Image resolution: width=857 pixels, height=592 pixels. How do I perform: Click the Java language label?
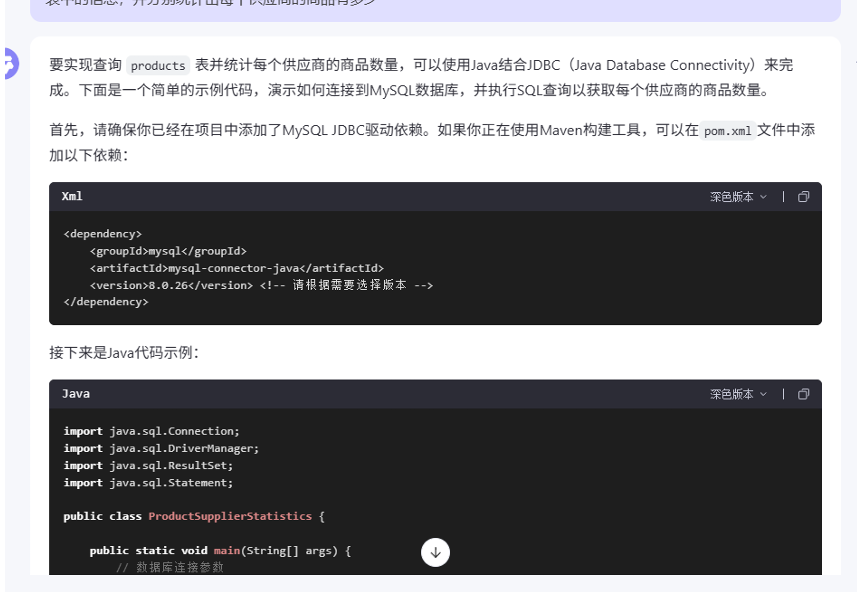tap(76, 394)
